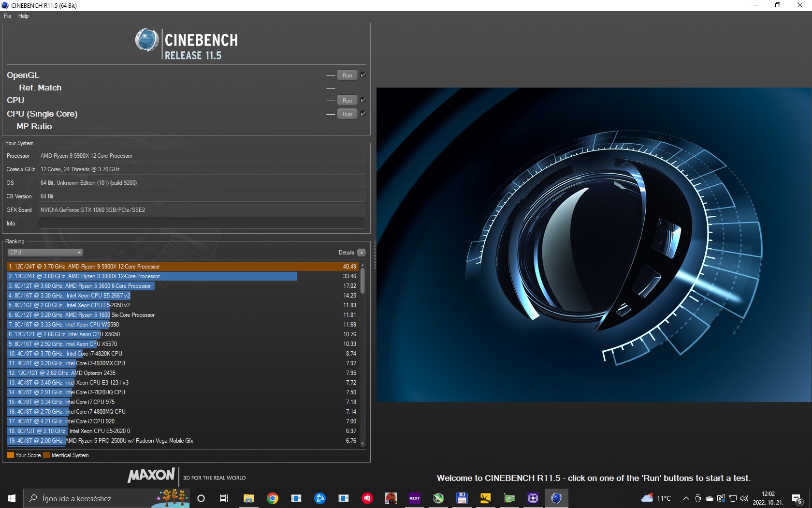Select the Core i7-7820HQ ranking row
The width and height of the screenshot is (812, 508).
[183, 392]
